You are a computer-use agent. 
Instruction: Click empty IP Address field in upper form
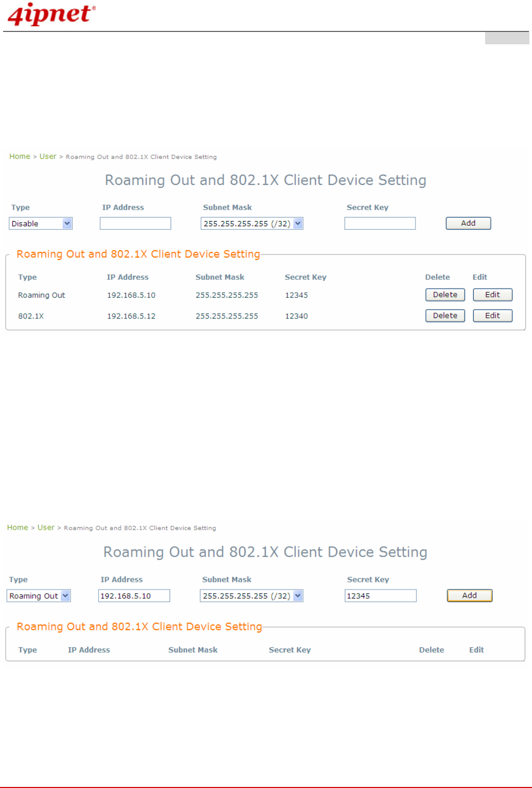click(x=136, y=223)
